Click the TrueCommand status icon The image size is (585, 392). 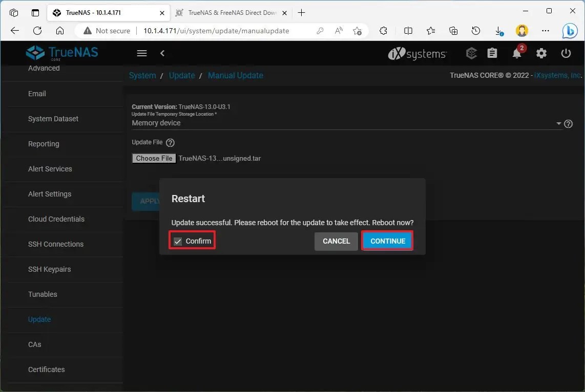click(x=471, y=53)
